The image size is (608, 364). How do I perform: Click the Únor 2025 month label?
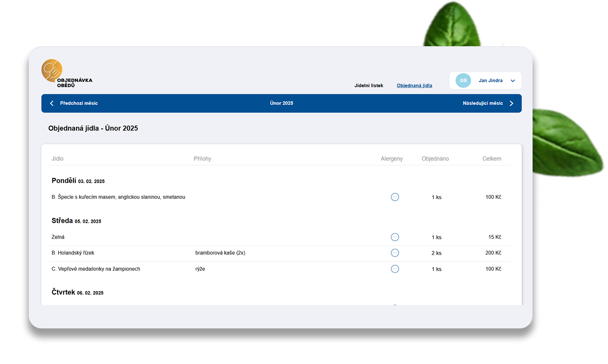point(281,103)
